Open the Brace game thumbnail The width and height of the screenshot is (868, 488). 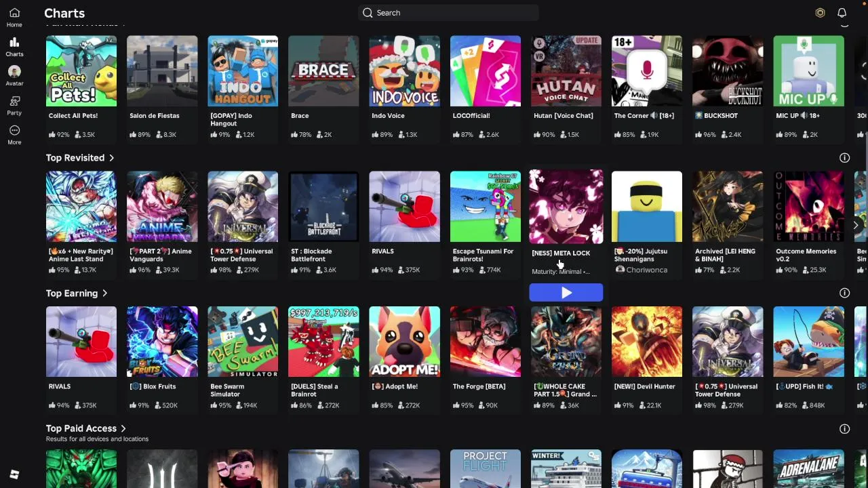coord(323,71)
